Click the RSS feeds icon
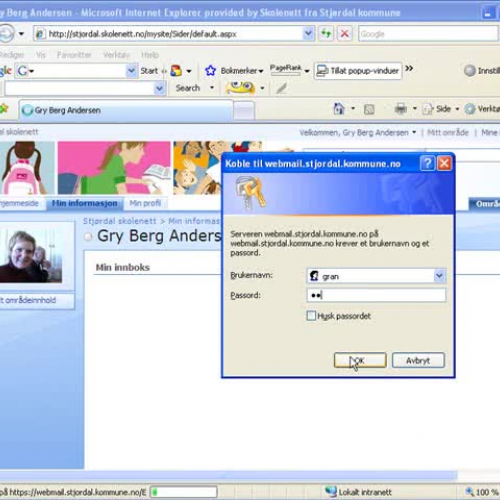Image resolution: width=500 pixels, height=500 pixels. click(x=369, y=109)
